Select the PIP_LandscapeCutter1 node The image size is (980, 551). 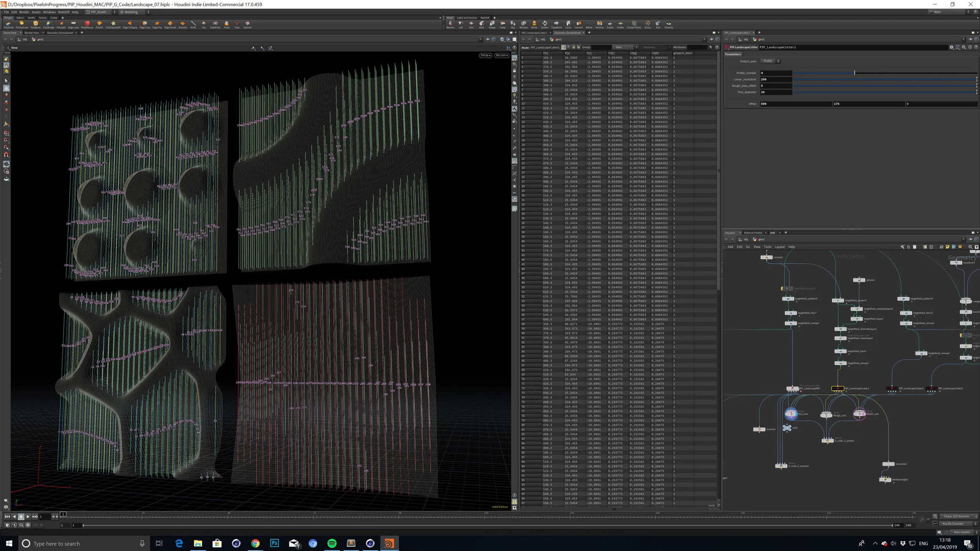tap(838, 388)
